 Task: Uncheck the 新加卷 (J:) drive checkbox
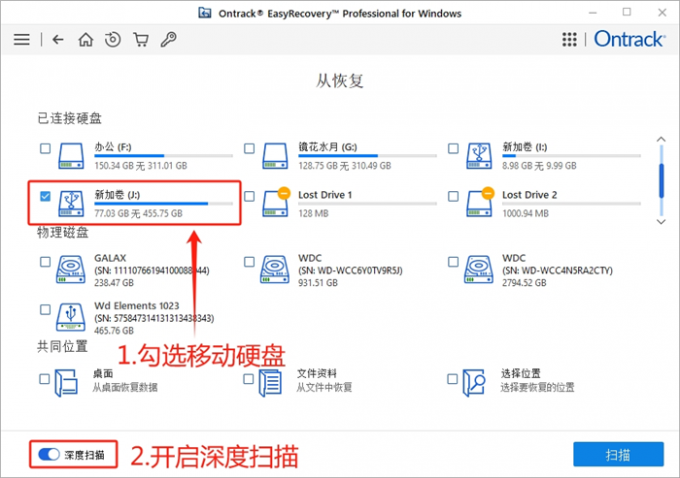[x=45, y=196]
